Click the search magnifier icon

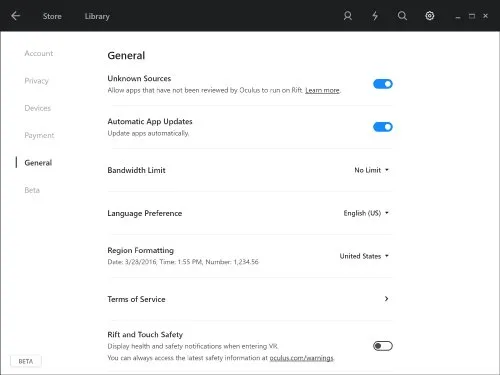[x=402, y=16]
